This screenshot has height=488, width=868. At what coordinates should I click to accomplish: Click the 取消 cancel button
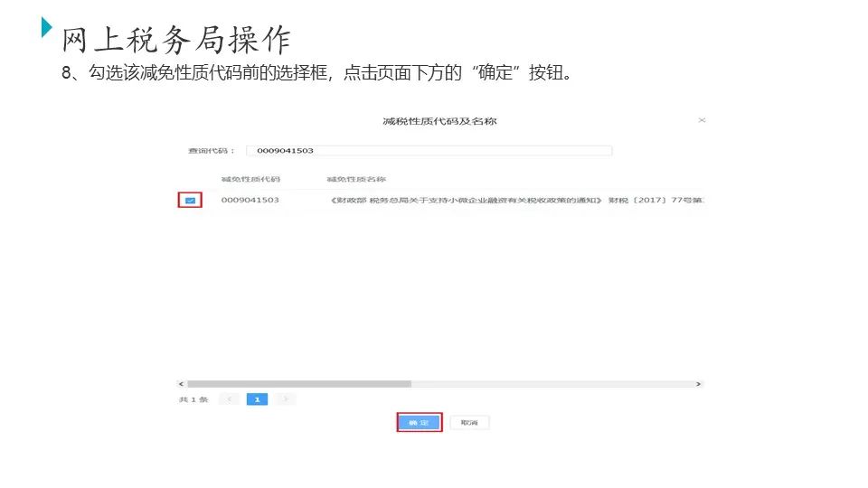pos(469,423)
